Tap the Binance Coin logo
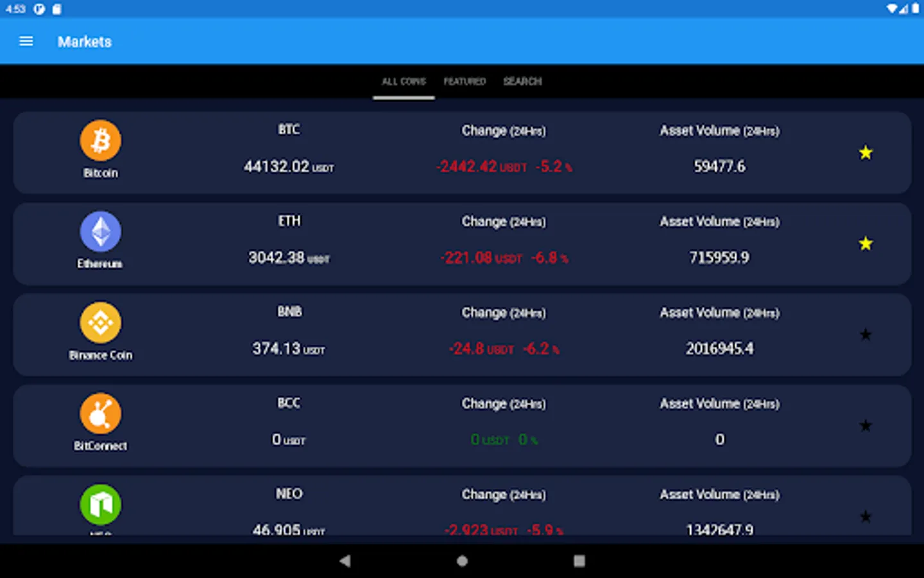The height and width of the screenshot is (578, 924). tap(101, 322)
